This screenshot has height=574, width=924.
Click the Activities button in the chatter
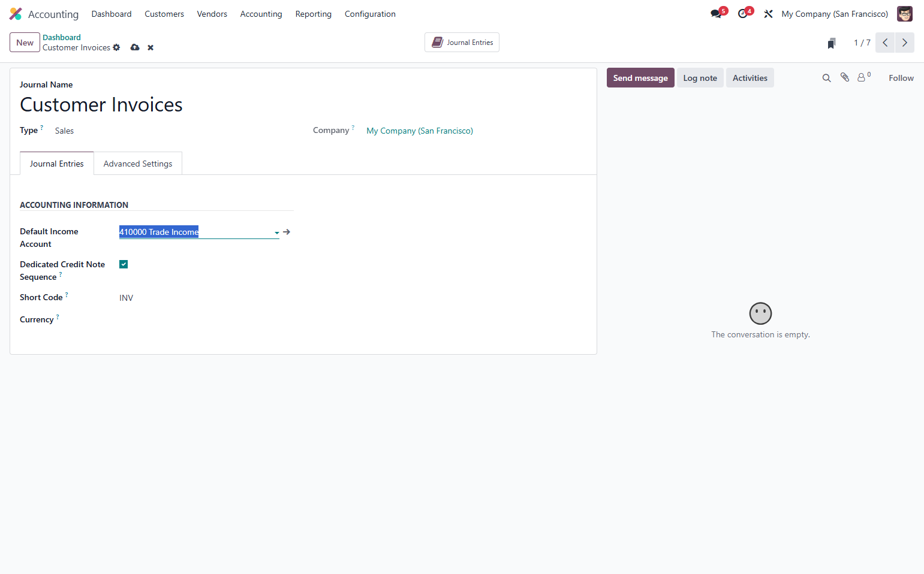point(750,78)
